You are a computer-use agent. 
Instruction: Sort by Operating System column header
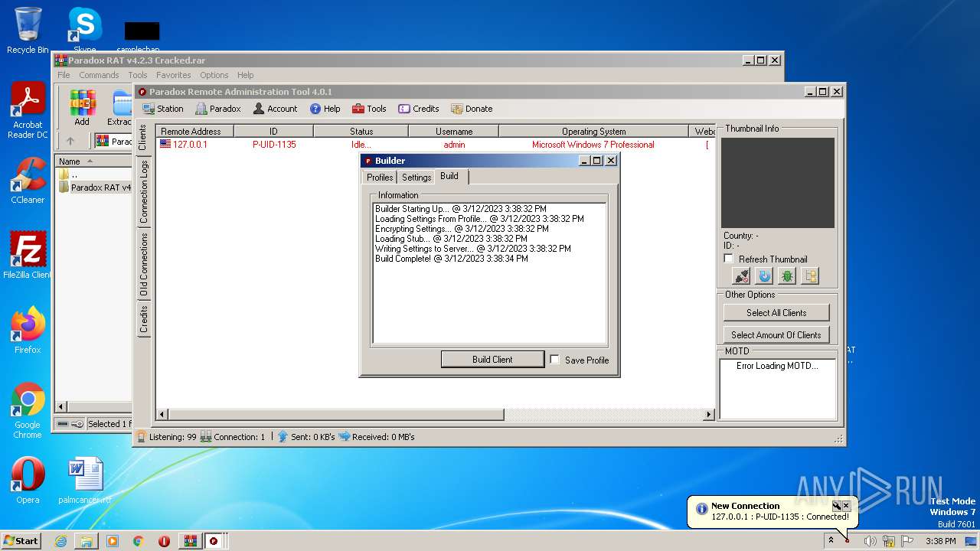[x=593, y=131]
